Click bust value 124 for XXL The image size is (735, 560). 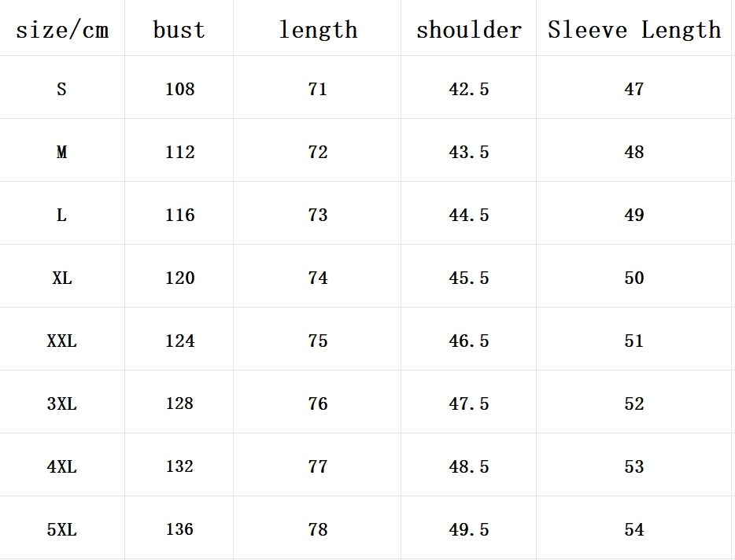[x=179, y=339]
